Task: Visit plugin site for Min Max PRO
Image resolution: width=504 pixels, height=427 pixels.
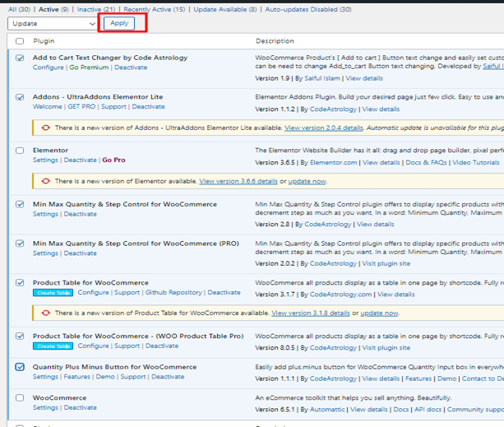Action: point(386,263)
